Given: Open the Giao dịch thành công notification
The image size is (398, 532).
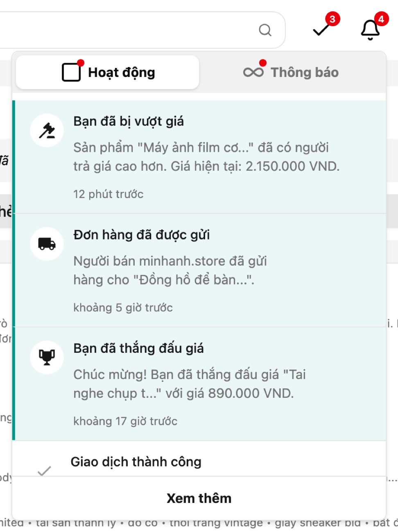Looking at the screenshot, I should [x=199, y=459].
